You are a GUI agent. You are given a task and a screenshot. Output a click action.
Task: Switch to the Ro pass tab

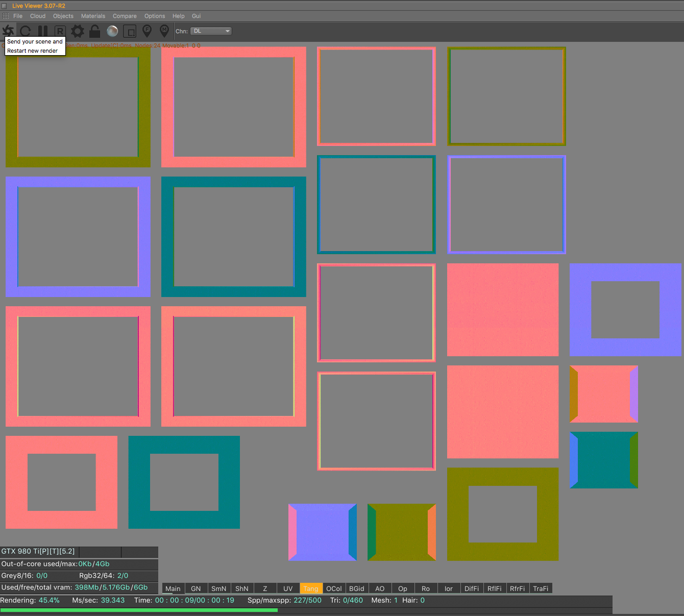pyautogui.click(x=426, y=588)
